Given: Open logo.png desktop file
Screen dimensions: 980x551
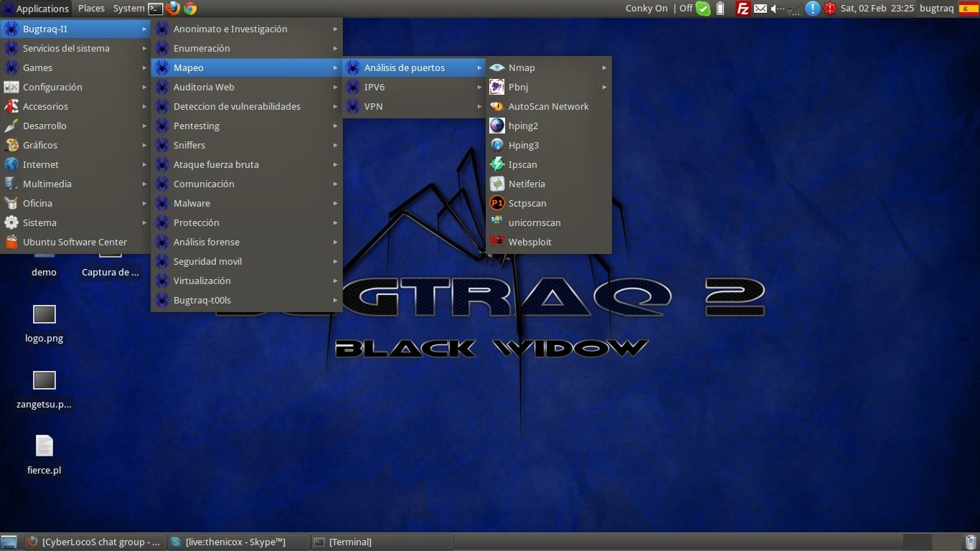Looking at the screenshot, I should [44, 324].
